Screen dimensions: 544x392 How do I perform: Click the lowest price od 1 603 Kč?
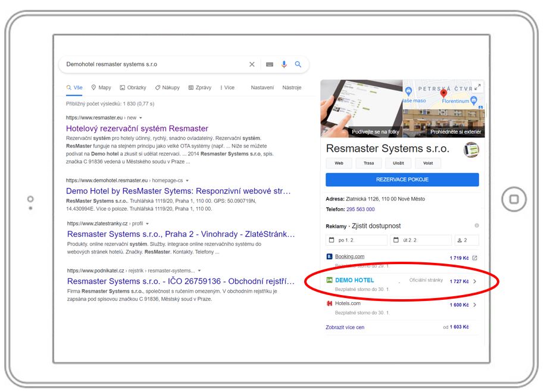(456, 327)
